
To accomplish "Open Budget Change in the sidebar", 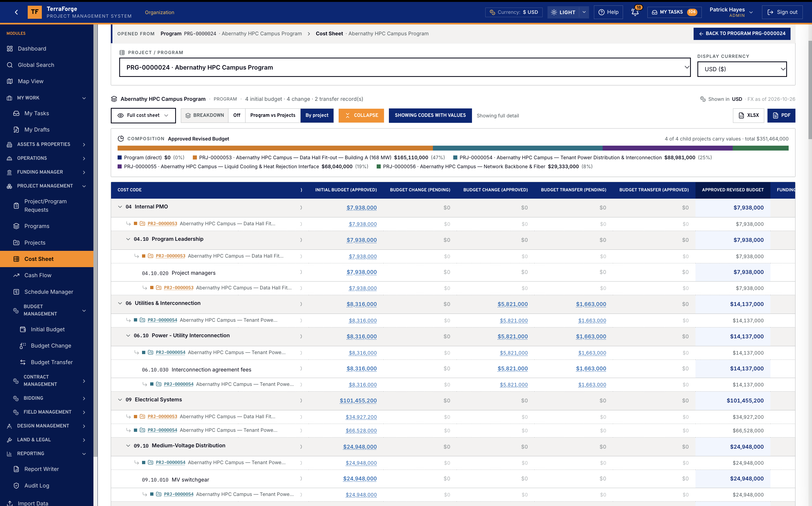I will (46, 346).
